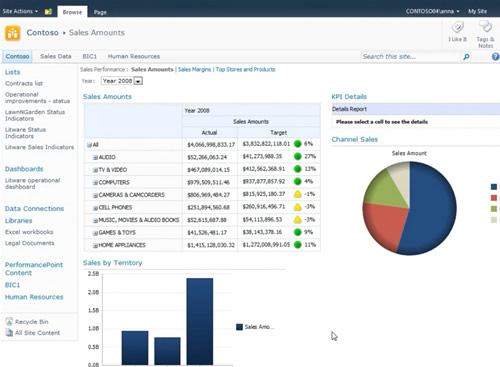Open Top Stores and Products link

coord(245,69)
